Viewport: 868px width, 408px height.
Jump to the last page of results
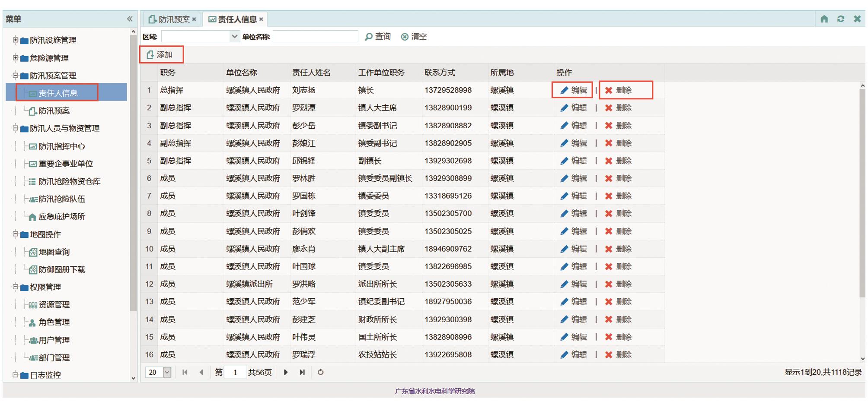[x=302, y=372]
